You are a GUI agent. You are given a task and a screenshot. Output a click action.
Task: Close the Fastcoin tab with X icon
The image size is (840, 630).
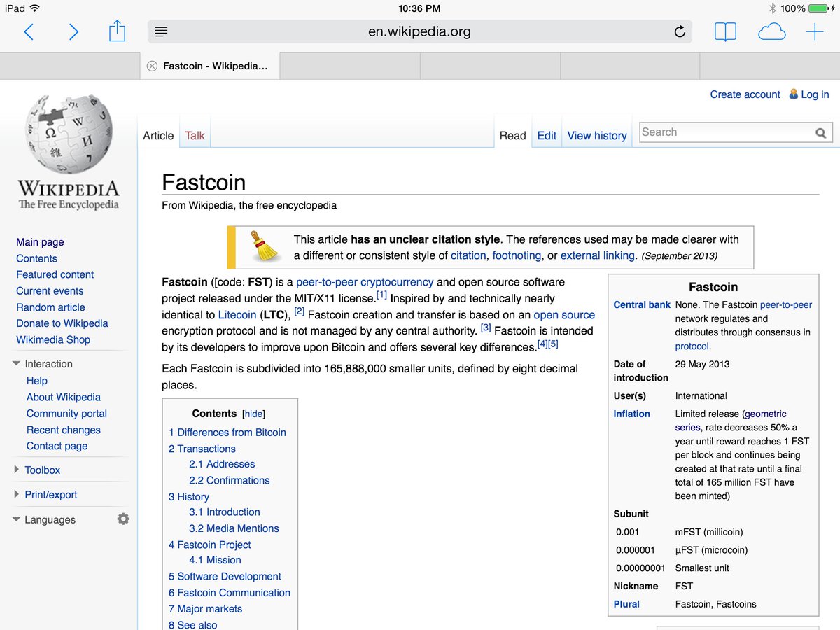click(x=152, y=66)
